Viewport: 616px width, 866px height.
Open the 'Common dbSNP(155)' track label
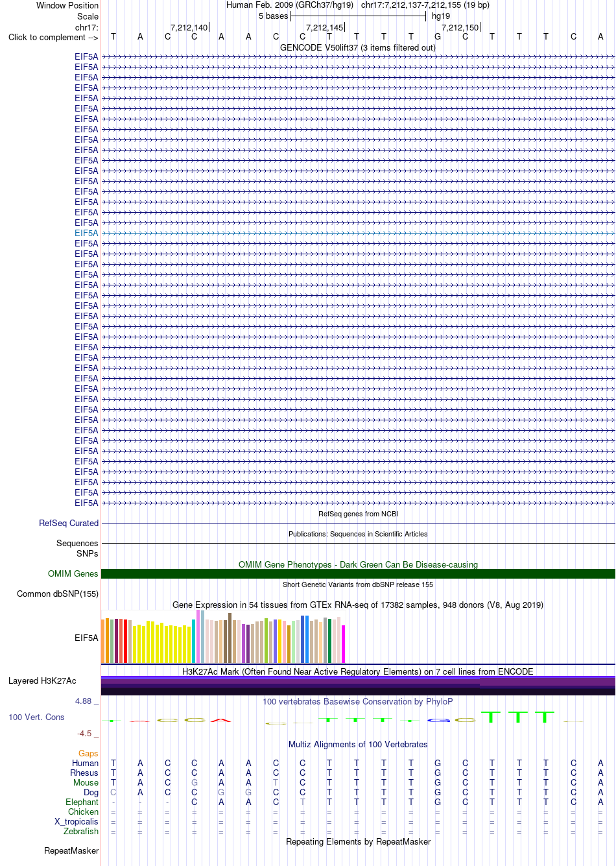point(58,594)
